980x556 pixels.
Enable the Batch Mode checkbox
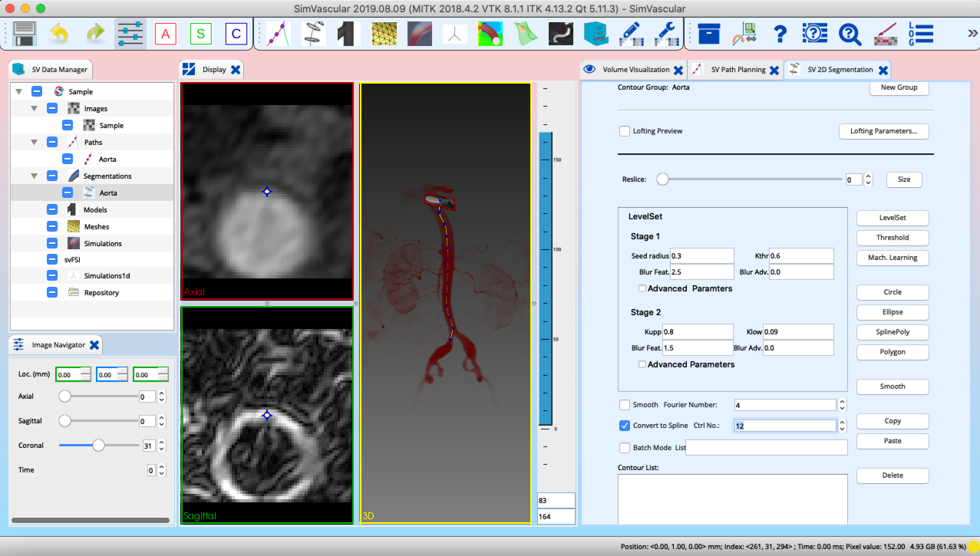point(624,448)
